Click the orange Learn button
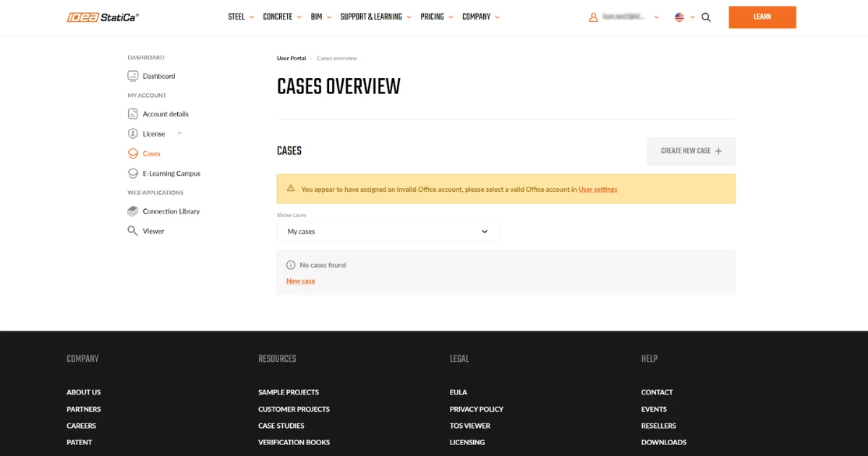Viewport: 868px width, 456px height. [x=762, y=17]
